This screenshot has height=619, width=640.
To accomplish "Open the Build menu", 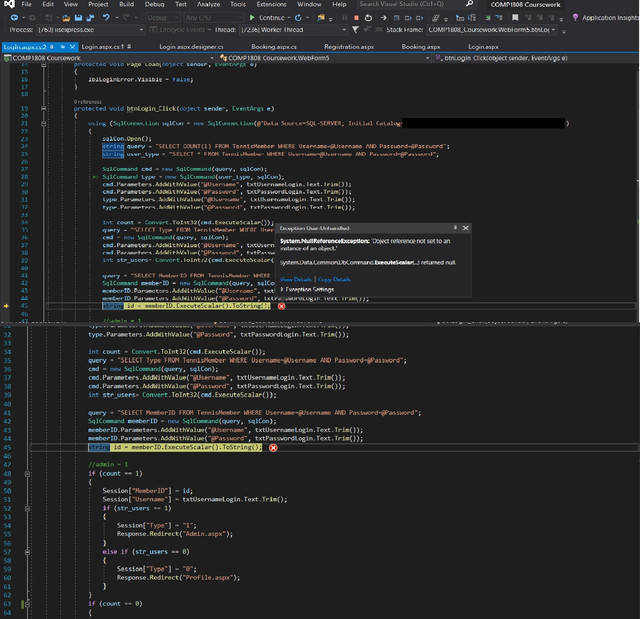I will 126,4.
